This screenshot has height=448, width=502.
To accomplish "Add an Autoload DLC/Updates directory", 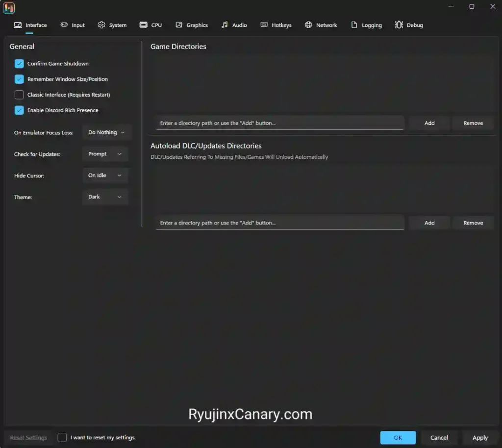I will click(x=429, y=223).
